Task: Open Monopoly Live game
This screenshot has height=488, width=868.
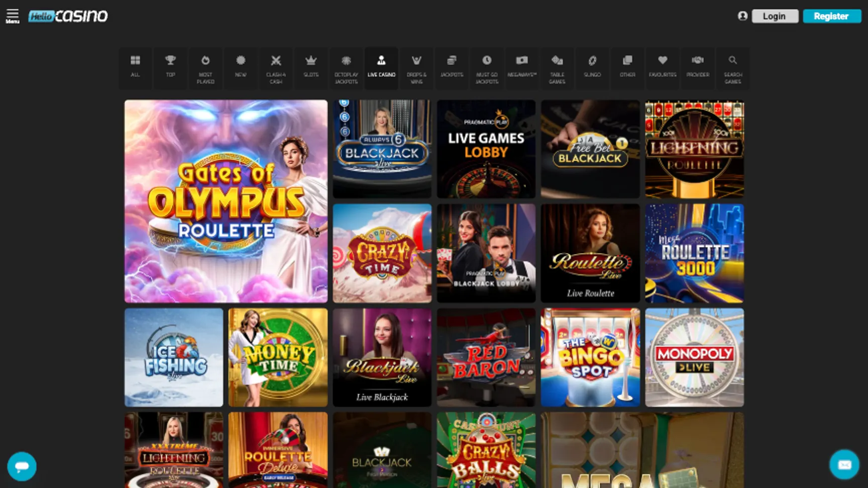Action: [695, 357]
